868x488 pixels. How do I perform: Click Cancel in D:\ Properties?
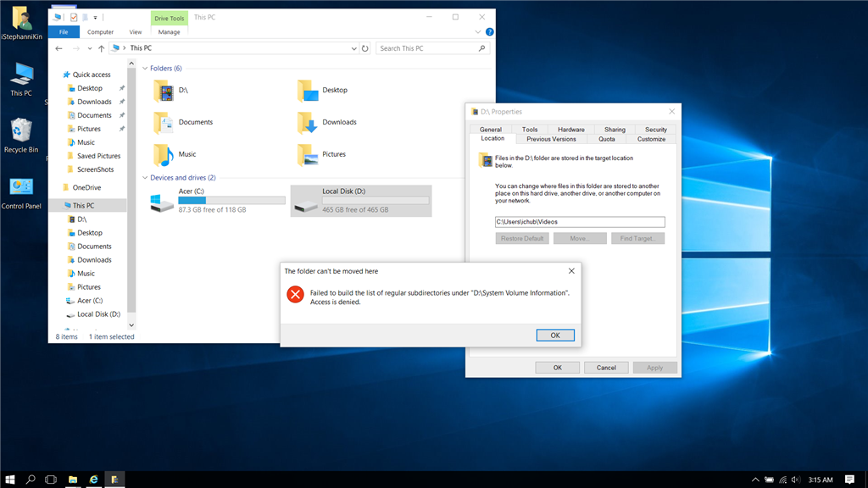[x=606, y=368]
